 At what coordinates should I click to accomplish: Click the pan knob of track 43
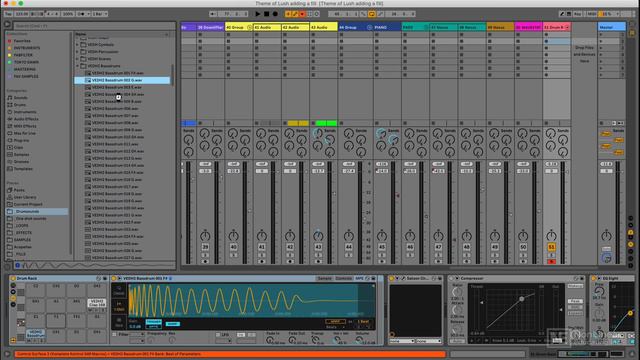click(318, 236)
